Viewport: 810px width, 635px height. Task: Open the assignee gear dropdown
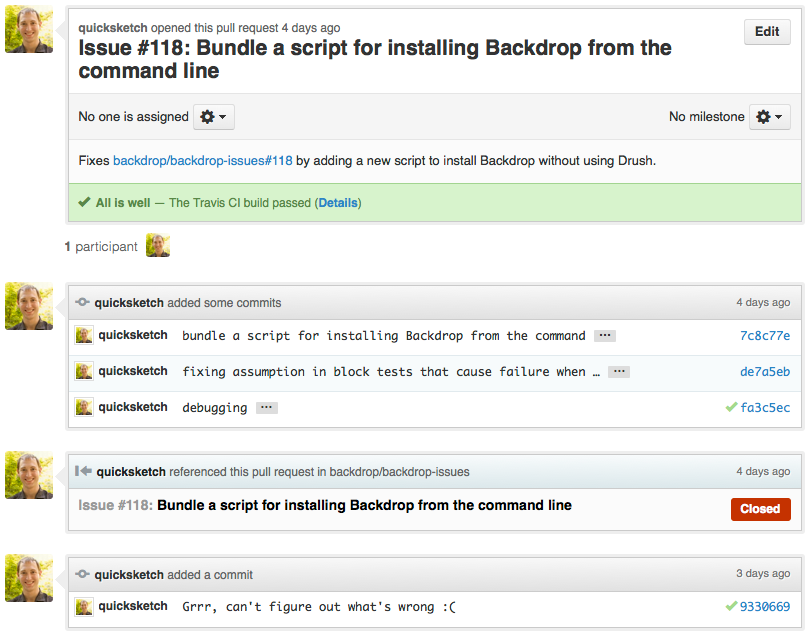[213, 117]
